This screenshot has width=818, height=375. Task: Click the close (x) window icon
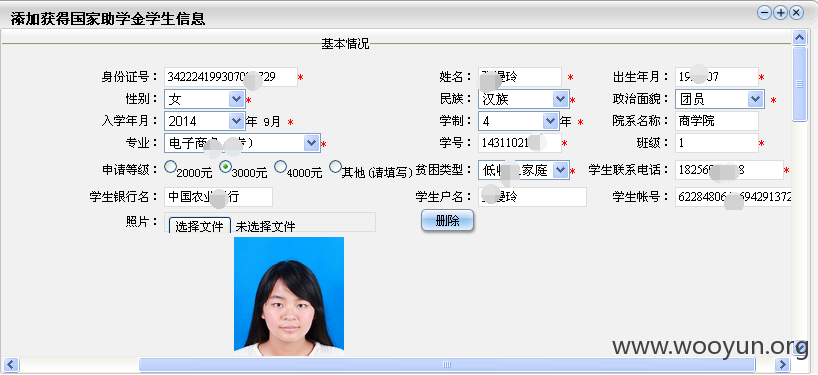pos(796,13)
